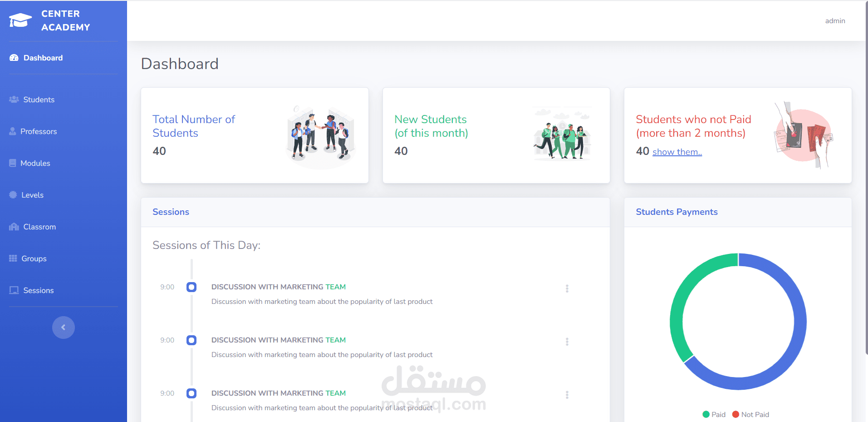
Task: Click the Sessions laptop icon in sidebar
Action: tap(14, 290)
